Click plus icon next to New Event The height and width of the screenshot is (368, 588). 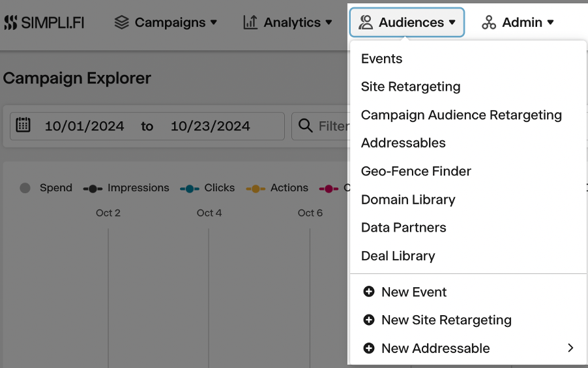369,292
